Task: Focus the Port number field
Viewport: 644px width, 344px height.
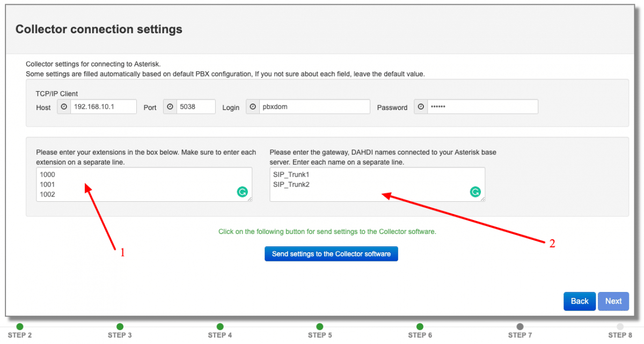Action: (x=196, y=107)
